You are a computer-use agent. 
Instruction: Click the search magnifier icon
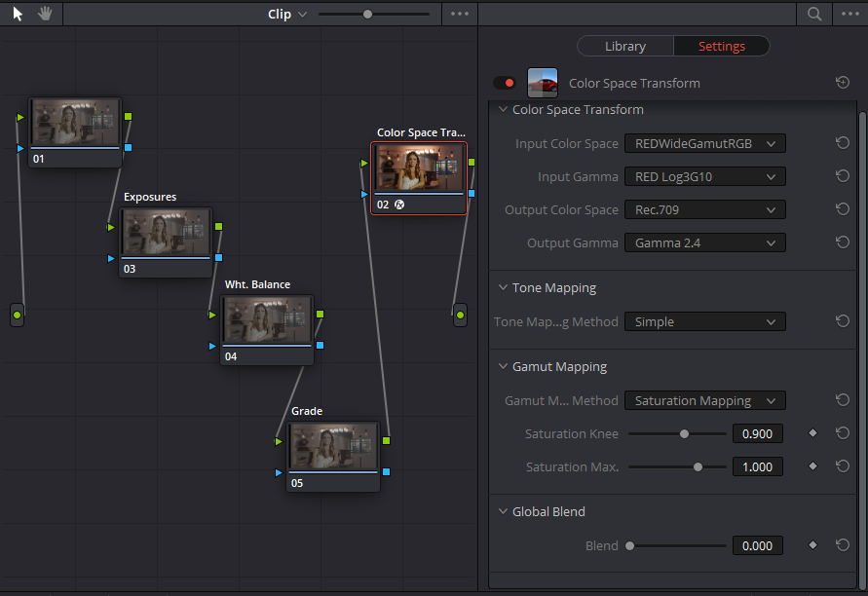pyautogui.click(x=814, y=14)
